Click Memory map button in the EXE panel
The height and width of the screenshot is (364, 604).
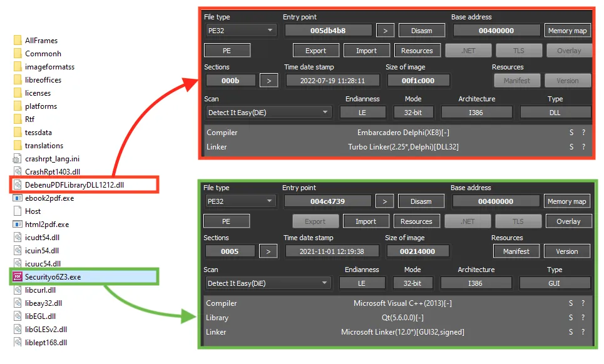(x=566, y=201)
